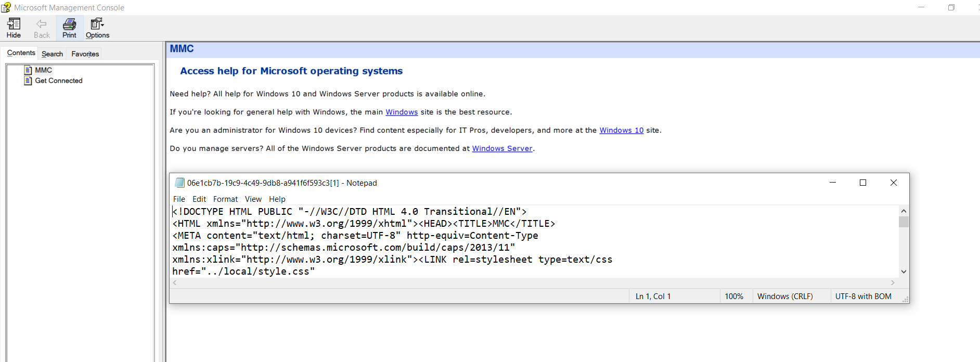Click Notepad's horizontal scrollbar right arrow
Screen dimensions: 980x362
coord(893,283)
